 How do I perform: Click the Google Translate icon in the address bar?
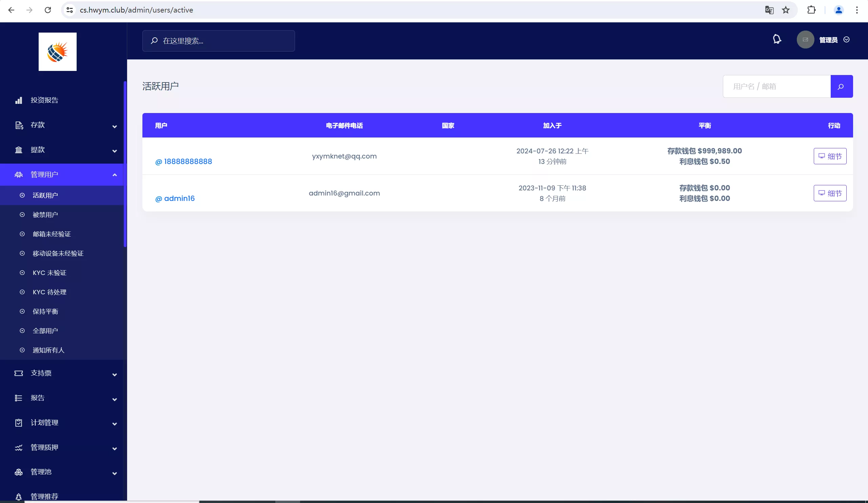pos(769,10)
